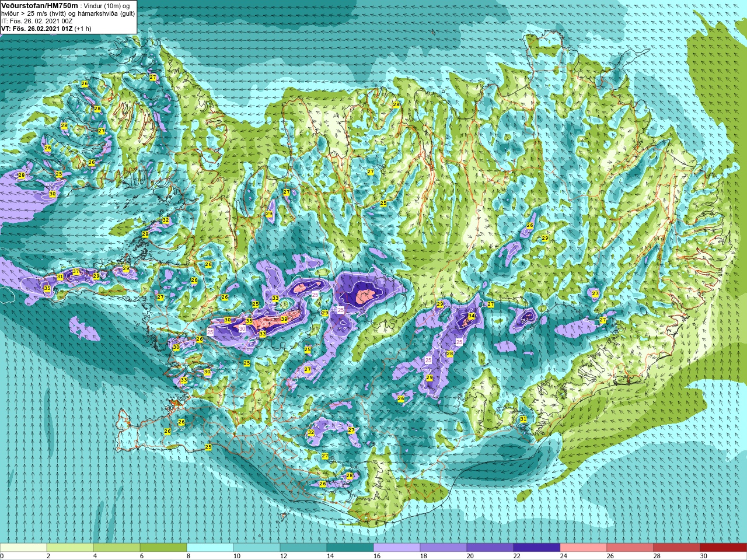Click the 12–14 m/s teal legend swatch

pos(303,548)
